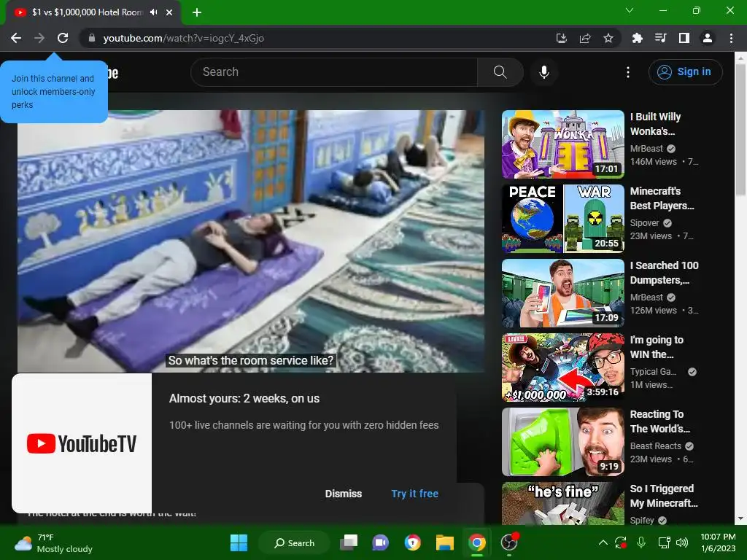Open tab search chevron in title bar
The height and width of the screenshot is (560, 747).
click(630, 10)
